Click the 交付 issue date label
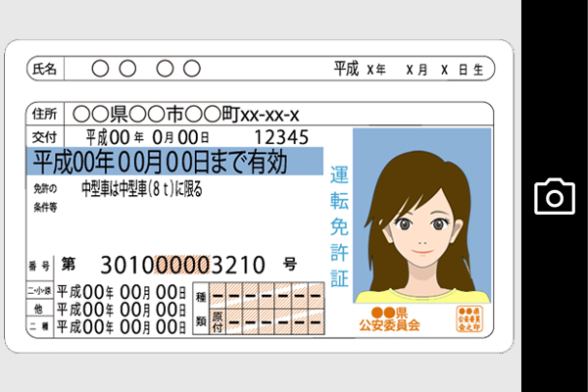 coord(45,136)
